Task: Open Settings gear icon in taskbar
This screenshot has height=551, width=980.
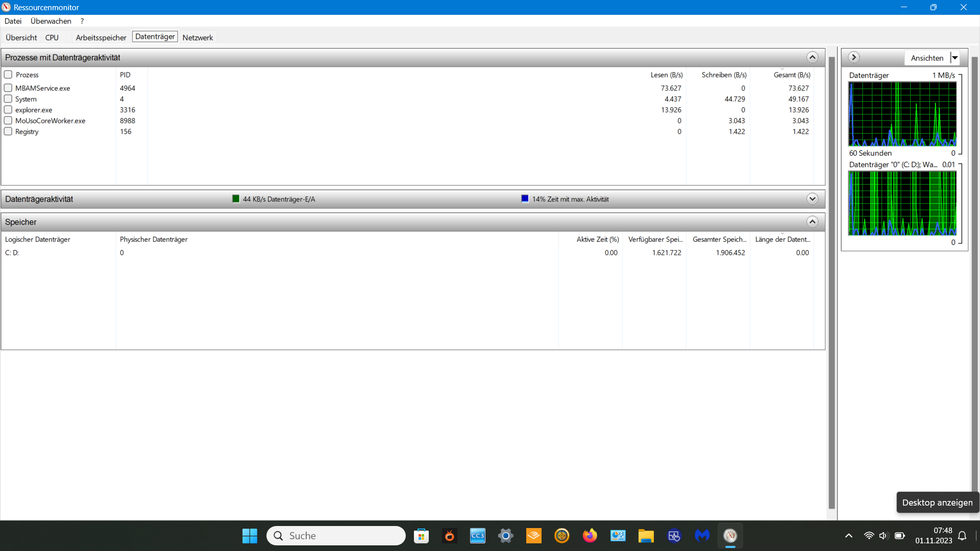Action: click(x=505, y=536)
